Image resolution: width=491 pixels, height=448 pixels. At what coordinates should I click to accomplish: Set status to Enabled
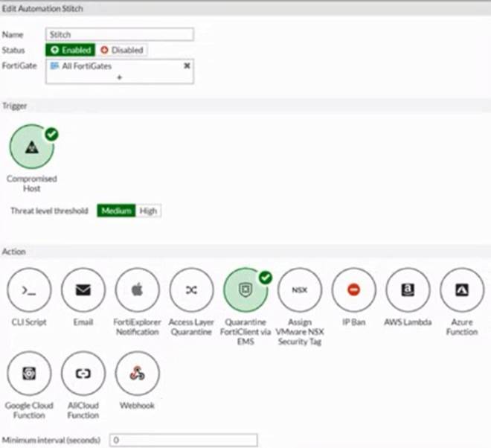pyautogui.click(x=70, y=50)
